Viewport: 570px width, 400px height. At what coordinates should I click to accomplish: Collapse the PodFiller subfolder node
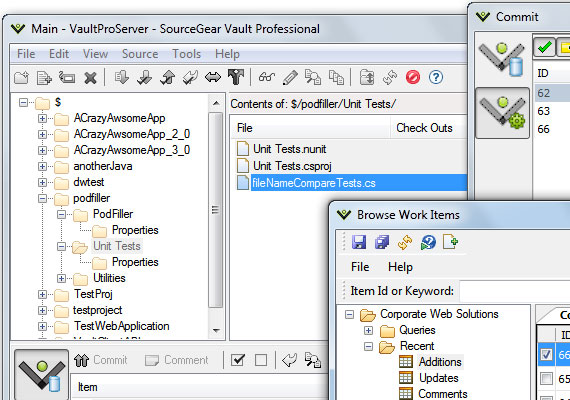point(61,214)
